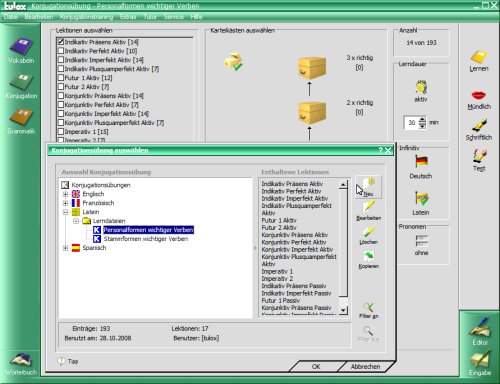Screen dimensions: 500x384
Task: Click the Latein icon under Infinitiv
Action: 421,198
